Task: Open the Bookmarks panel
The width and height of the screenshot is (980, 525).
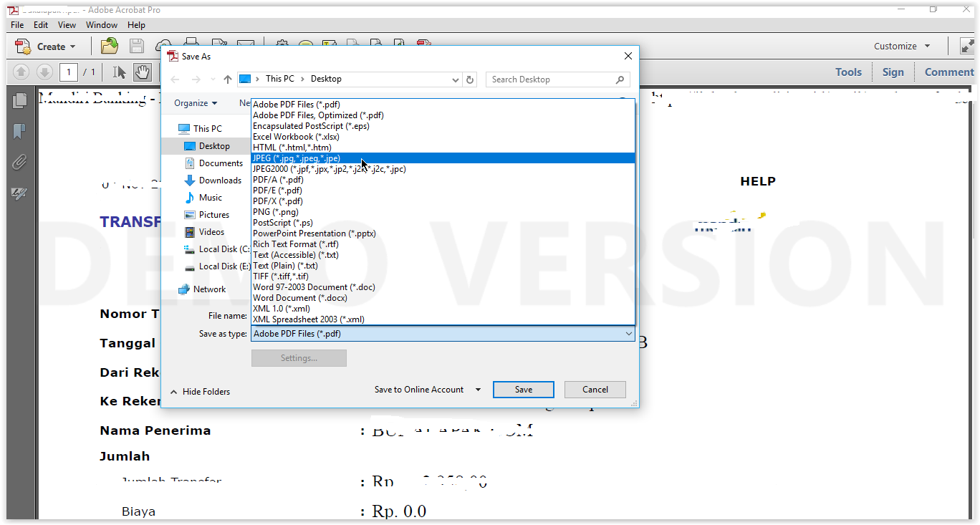Action: tap(19, 132)
